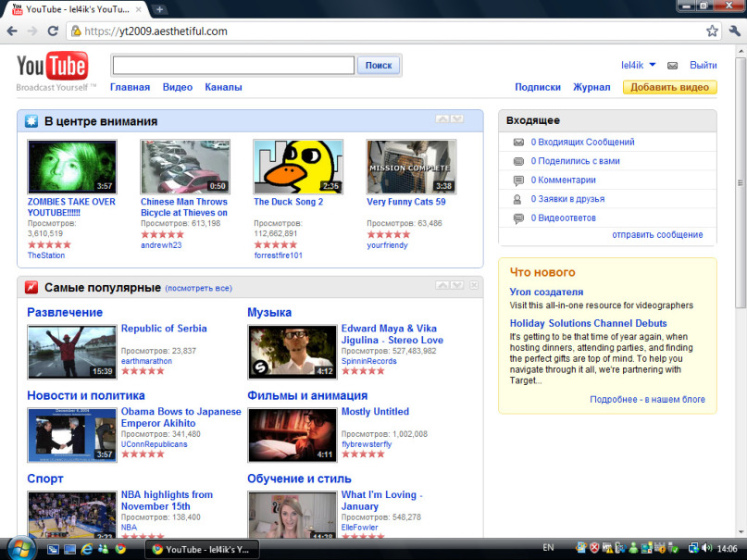Viewport: 747px width, 560px height.
Task: Go to Журнал
Action: point(591,87)
